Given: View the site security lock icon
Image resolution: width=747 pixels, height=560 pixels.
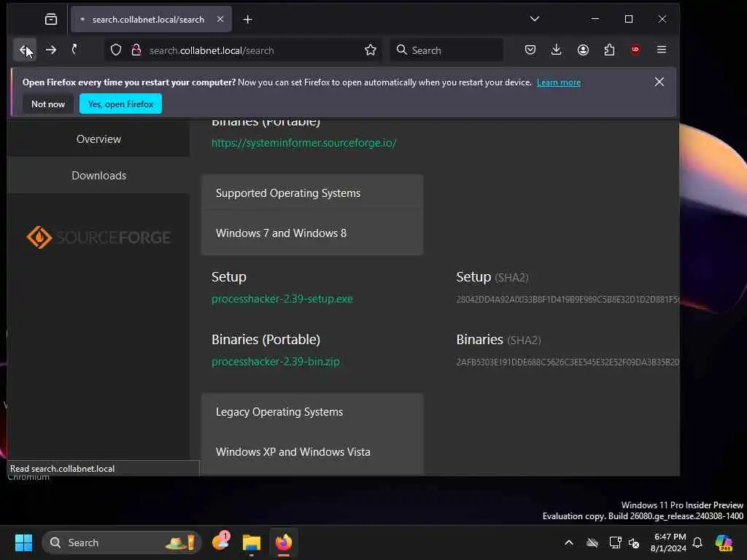Looking at the screenshot, I should click(136, 50).
